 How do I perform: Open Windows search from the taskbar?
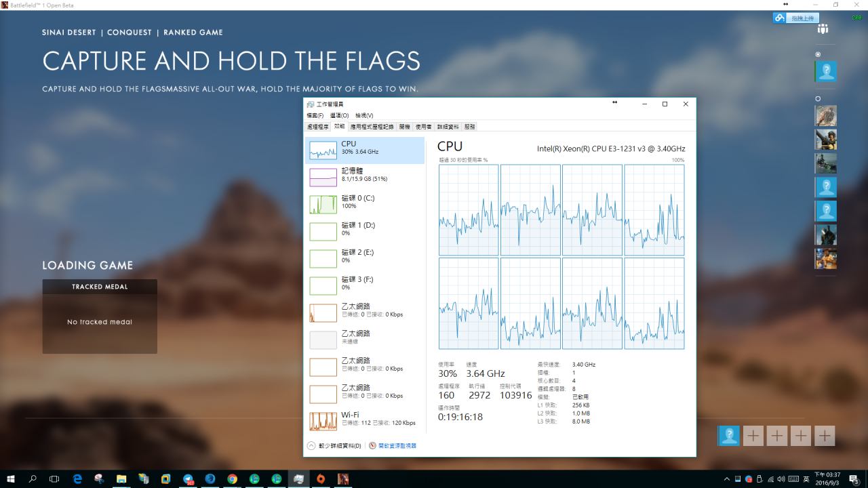pos(33,479)
